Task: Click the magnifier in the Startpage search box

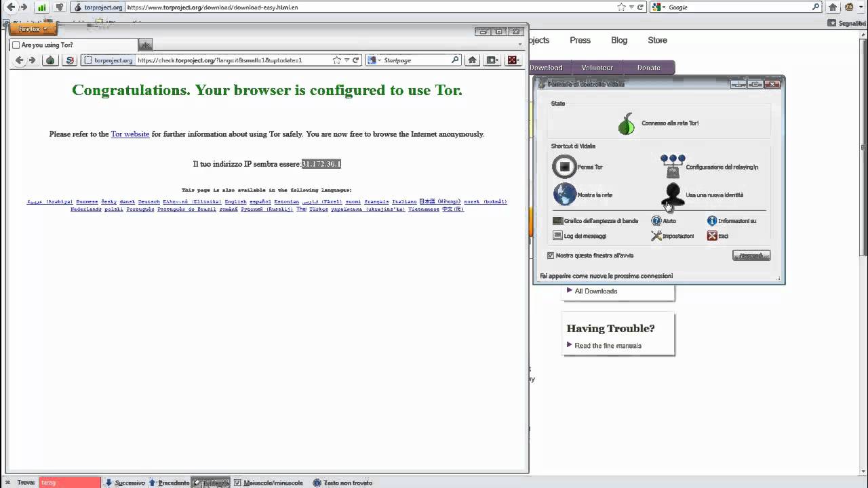Action: coord(456,60)
